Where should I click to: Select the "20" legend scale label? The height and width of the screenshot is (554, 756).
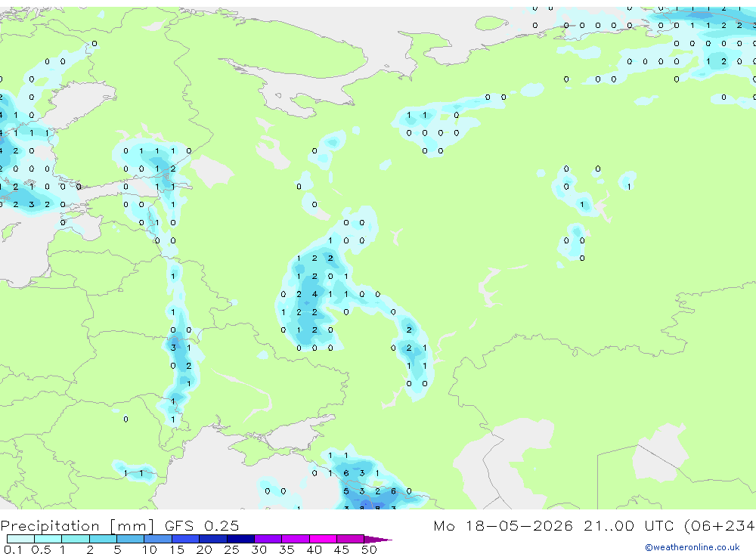204,549
